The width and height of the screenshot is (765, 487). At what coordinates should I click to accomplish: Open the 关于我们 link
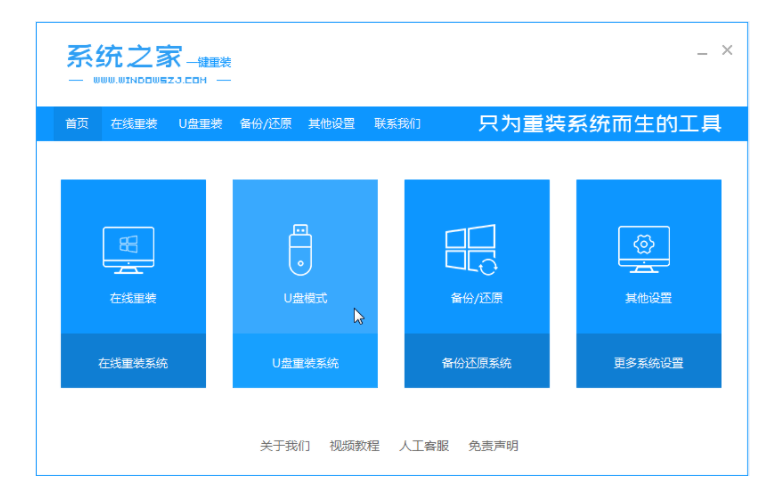click(x=284, y=446)
